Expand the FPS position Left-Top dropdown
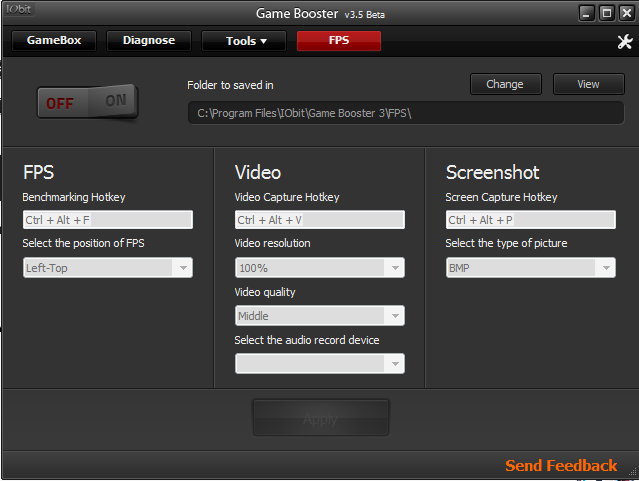Viewport: 639px width, 481px height. point(108,268)
